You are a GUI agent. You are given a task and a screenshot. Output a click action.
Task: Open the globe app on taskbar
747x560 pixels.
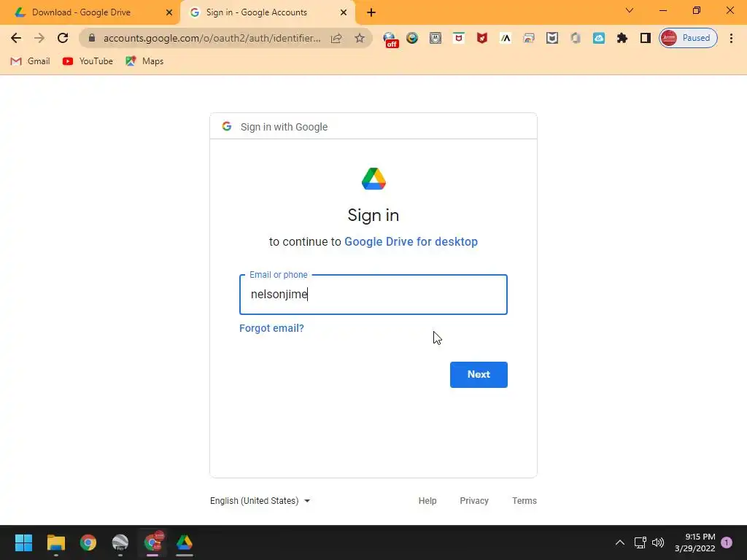pos(120,542)
